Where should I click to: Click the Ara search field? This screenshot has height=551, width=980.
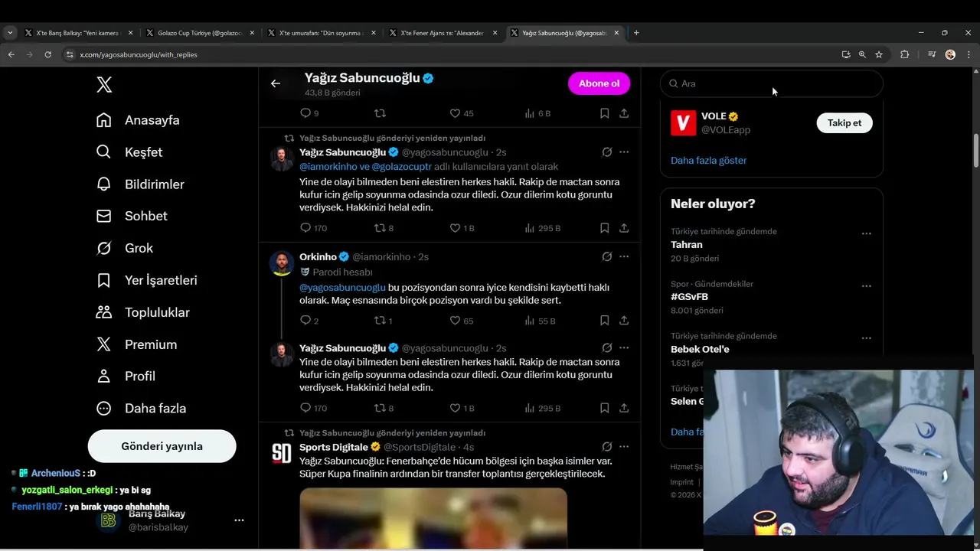(x=772, y=83)
